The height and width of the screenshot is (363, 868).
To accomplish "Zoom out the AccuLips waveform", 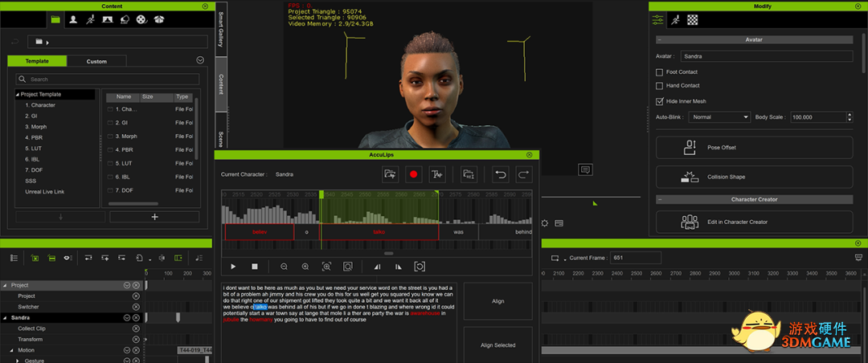I will tap(284, 267).
